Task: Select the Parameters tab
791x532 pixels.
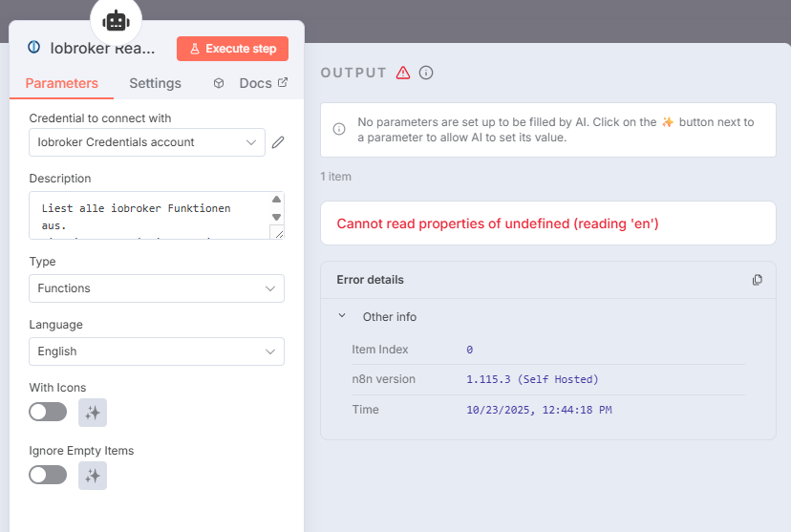Action: (61, 83)
